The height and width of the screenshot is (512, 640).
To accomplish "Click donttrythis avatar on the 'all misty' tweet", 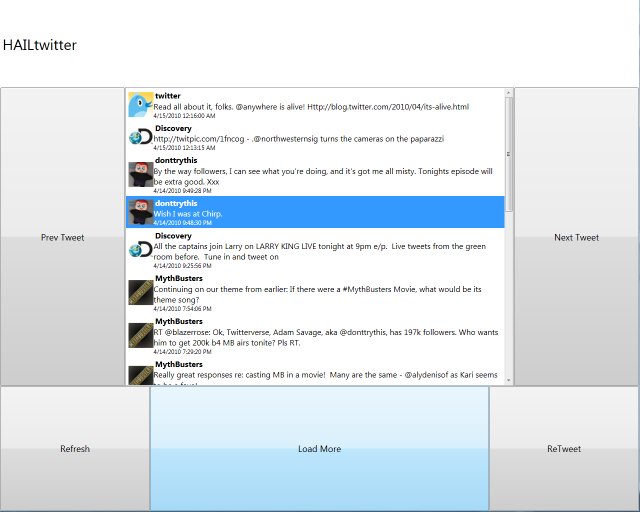I will click(x=140, y=174).
